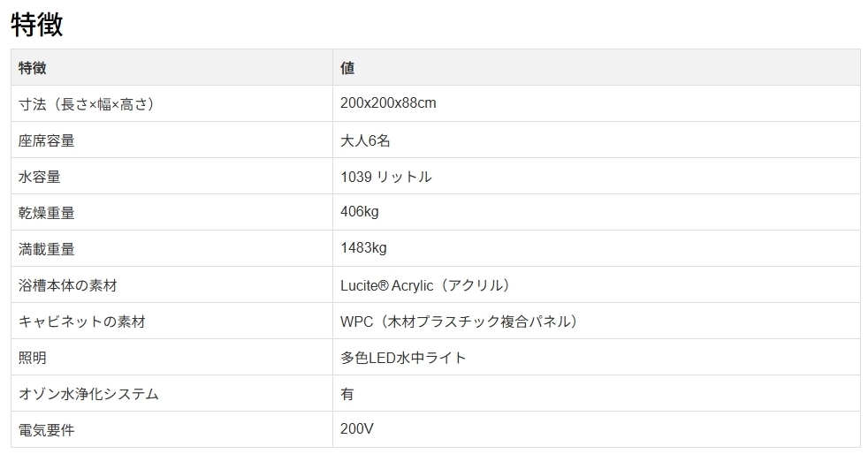Select the キャビネットの素材 row label
This screenshot has width=868, height=454.
[x=81, y=322]
